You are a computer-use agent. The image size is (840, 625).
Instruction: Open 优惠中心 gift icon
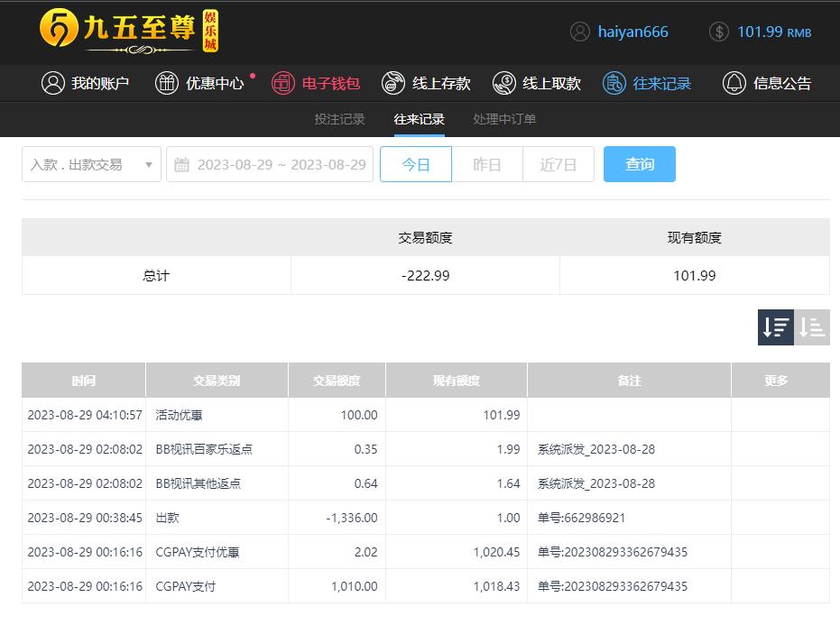click(167, 83)
